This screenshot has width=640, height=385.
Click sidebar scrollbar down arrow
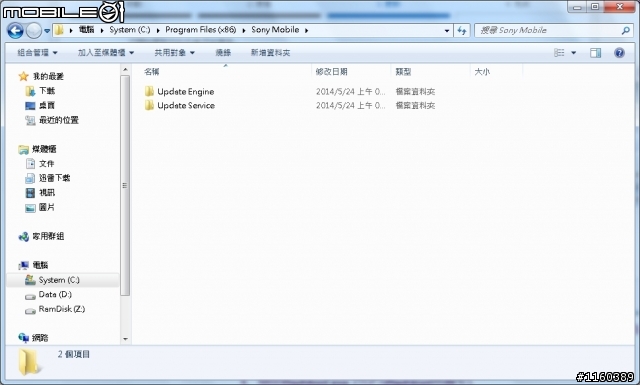[x=125, y=339]
